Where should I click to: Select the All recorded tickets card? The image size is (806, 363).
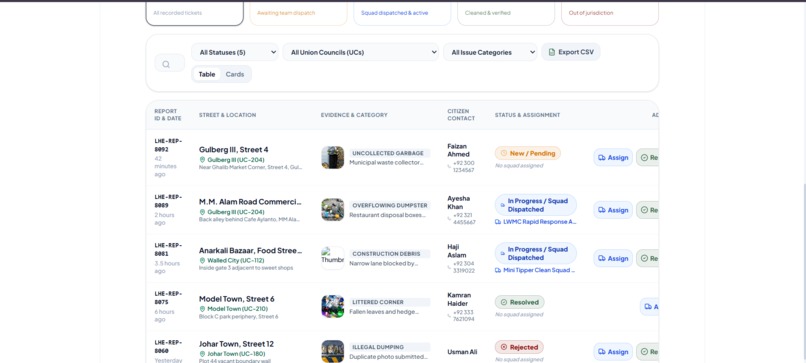194,13
